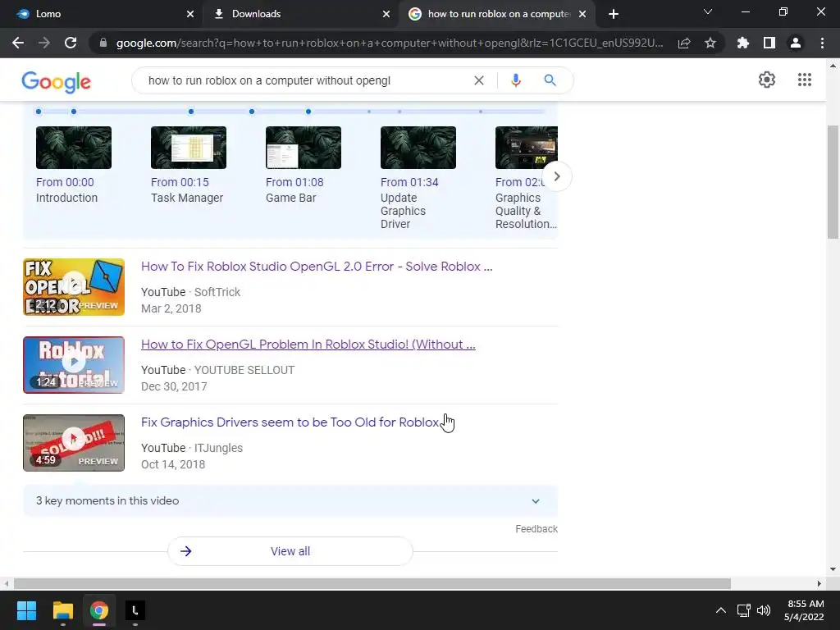Reload the Google search page

coord(71,43)
